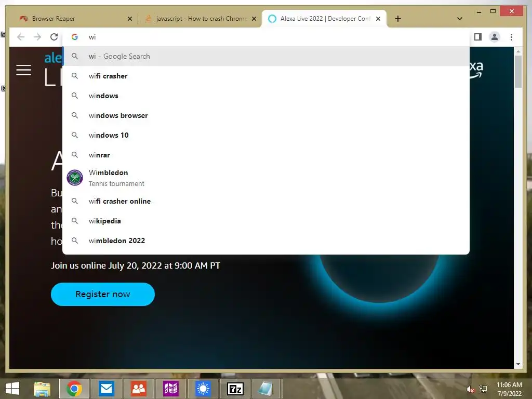The image size is (532, 399).
Task: Open the Alexa page hamburger menu
Action: click(23, 70)
